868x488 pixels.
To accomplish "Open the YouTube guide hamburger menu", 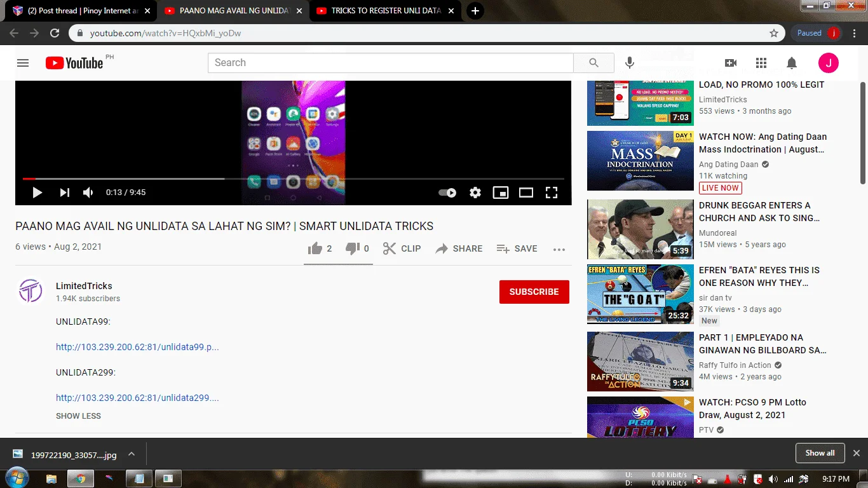I will (23, 63).
